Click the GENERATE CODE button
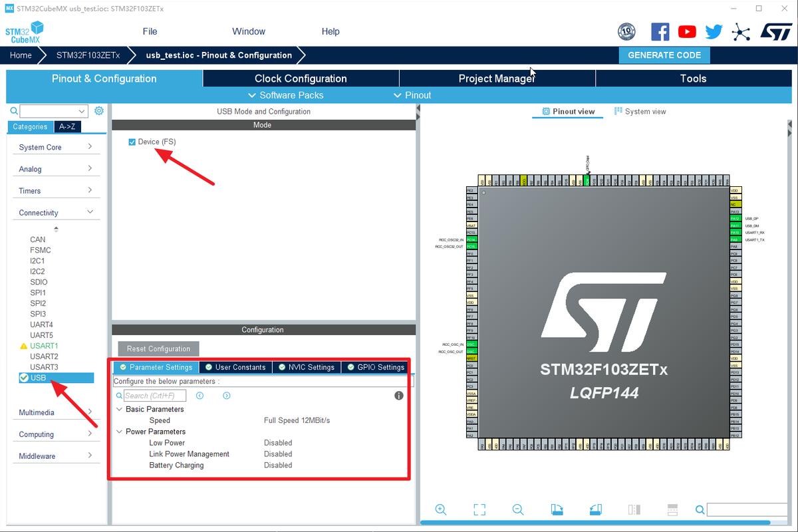 [664, 55]
